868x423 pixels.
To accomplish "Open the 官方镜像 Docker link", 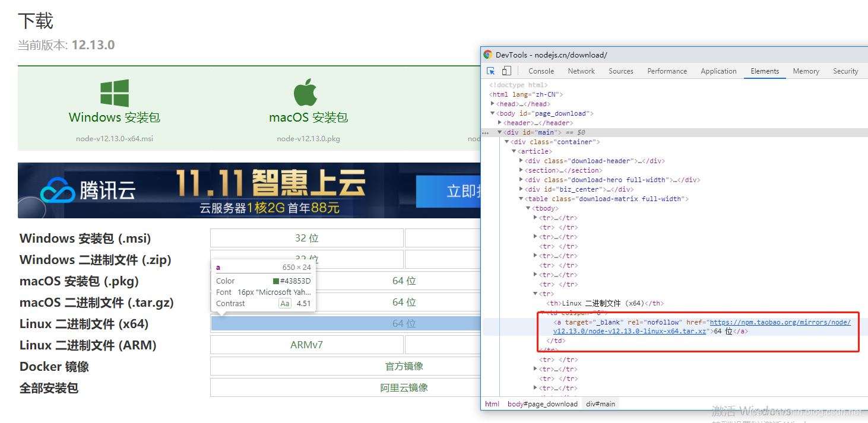I will pos(404,366).
